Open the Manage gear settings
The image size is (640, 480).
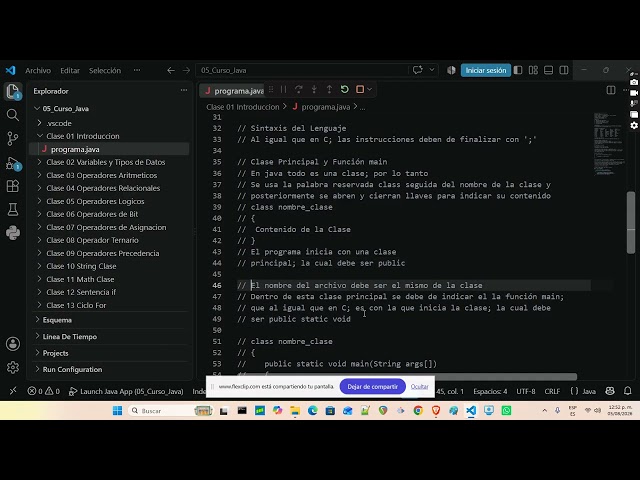13,367
